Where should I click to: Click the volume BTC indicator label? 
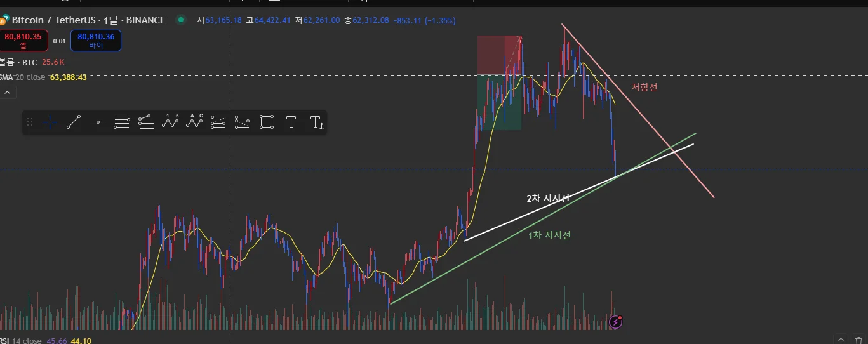18,62
